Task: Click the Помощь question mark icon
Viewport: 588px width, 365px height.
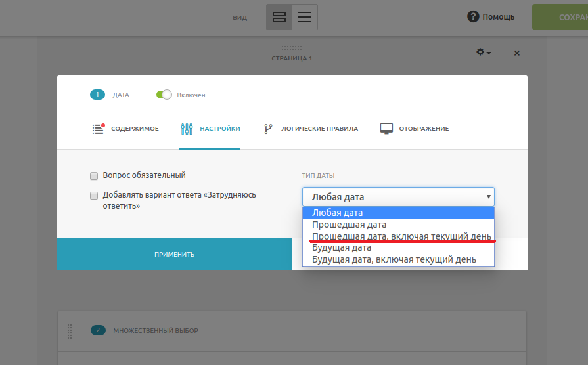Action: 473,17
